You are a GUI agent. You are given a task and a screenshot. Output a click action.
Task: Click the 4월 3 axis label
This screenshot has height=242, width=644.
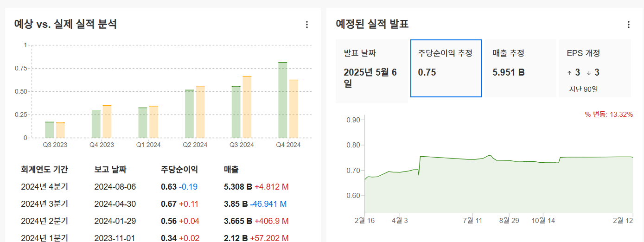400,220
